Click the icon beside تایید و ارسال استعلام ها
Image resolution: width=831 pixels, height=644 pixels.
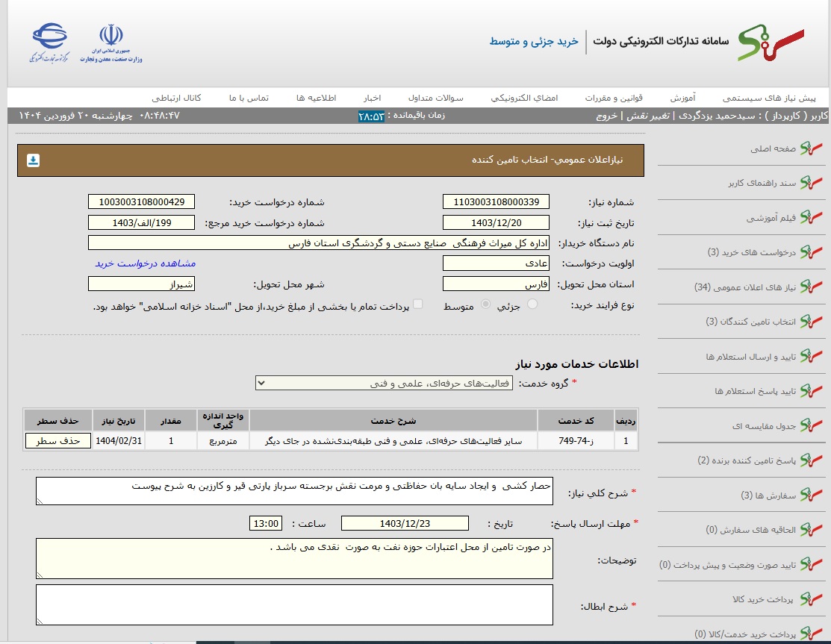(x=811, y=357)
